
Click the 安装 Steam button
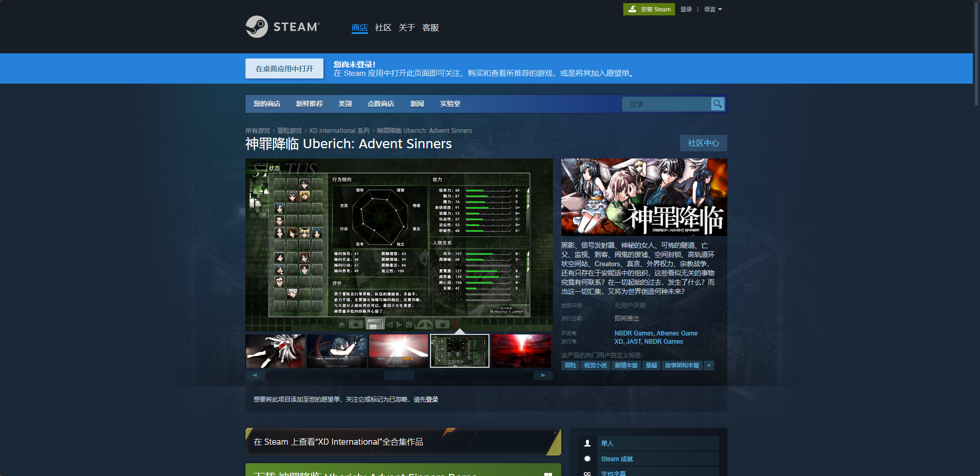point(649,9)
